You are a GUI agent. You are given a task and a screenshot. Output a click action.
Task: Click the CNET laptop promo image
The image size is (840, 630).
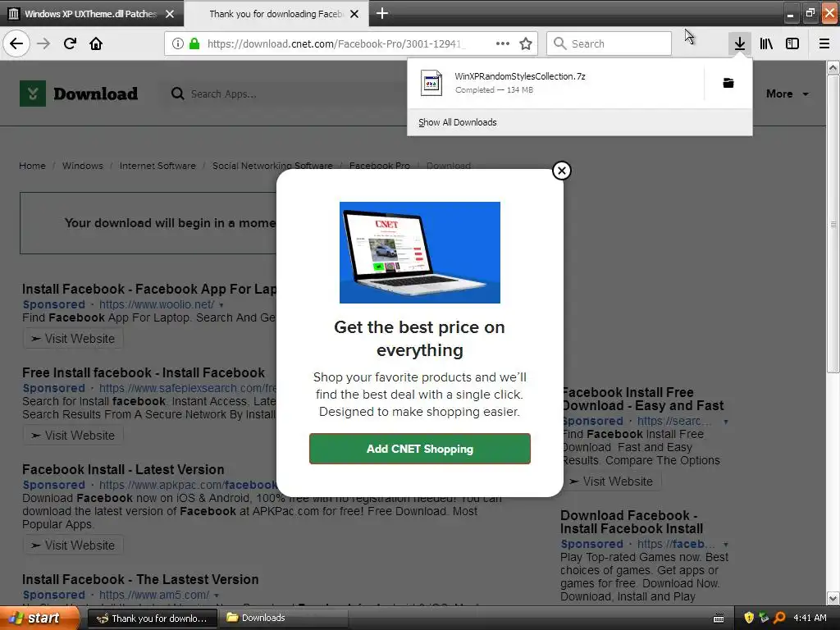(419, 253)
